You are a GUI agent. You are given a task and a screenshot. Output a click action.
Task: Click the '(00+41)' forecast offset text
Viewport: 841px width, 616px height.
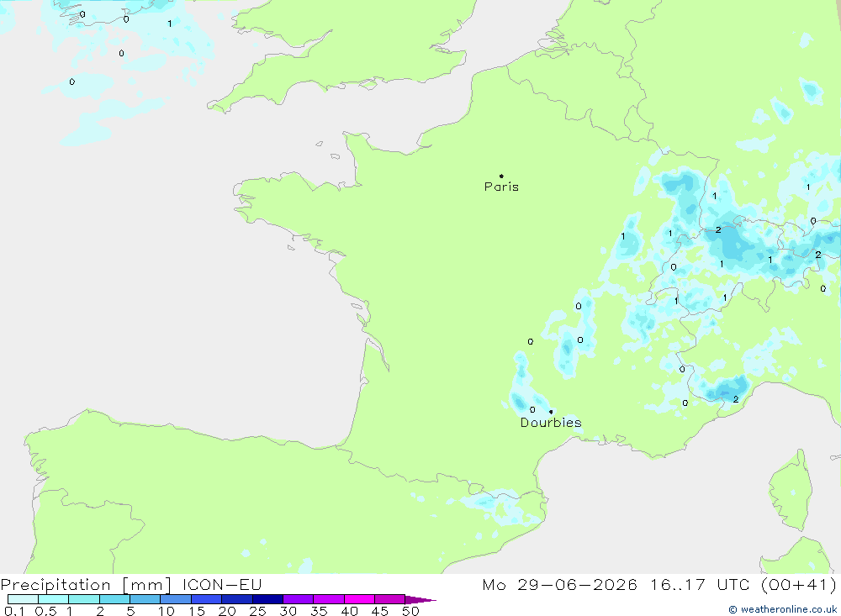[x=799, y=584]
